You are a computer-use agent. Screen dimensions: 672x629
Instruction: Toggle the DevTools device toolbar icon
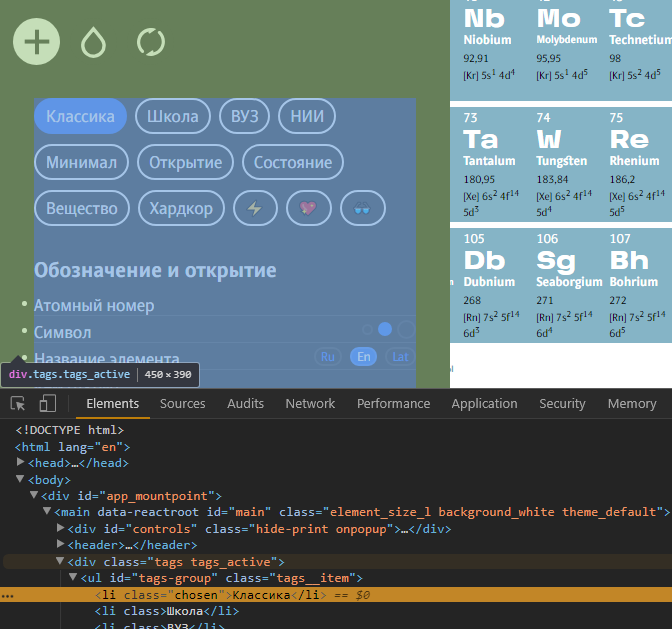click(47, 404)
